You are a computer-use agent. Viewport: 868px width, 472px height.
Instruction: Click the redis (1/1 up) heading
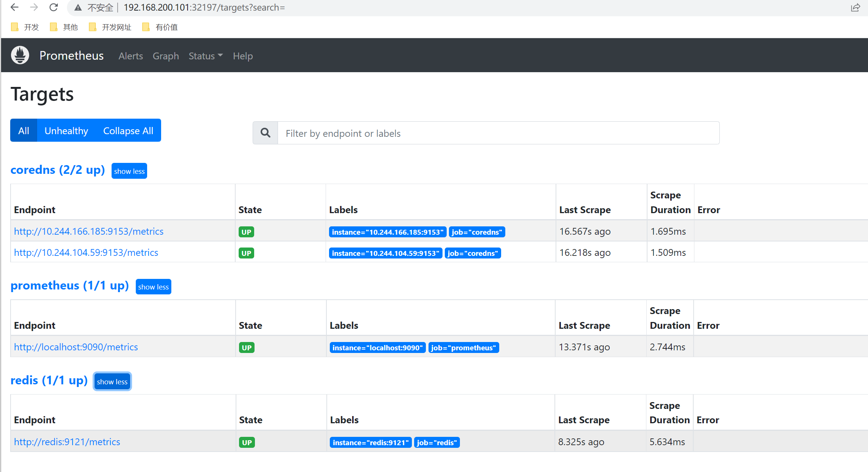pos(49,380)
